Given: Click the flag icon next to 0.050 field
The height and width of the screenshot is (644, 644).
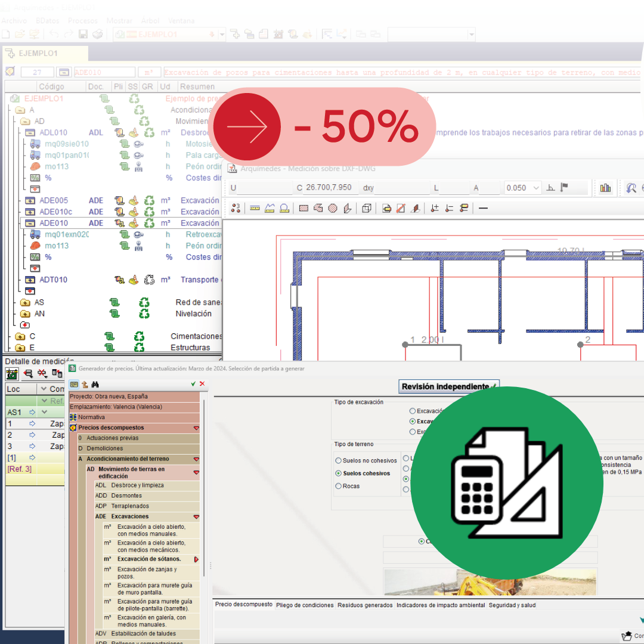Looking at the screenshot, I should point(564,188).
